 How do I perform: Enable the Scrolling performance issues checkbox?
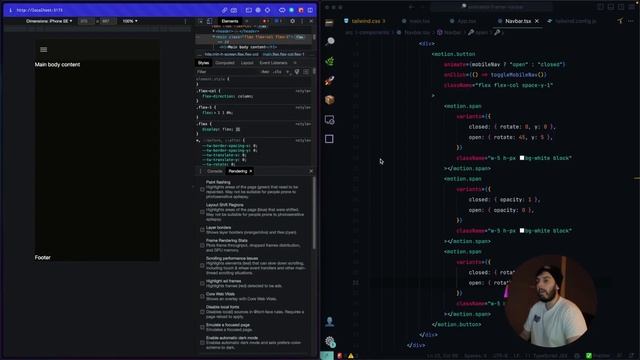point(202,266)
